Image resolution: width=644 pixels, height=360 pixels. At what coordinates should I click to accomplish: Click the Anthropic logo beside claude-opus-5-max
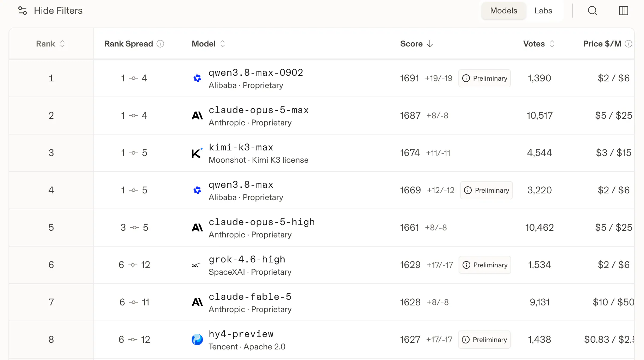pyautogui.click(x=197, y=116)
